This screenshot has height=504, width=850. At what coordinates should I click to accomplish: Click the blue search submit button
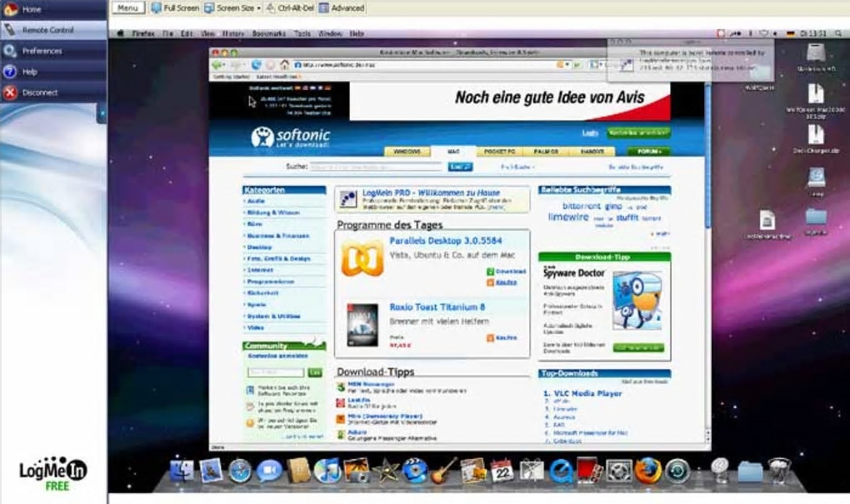click(460, 167)
